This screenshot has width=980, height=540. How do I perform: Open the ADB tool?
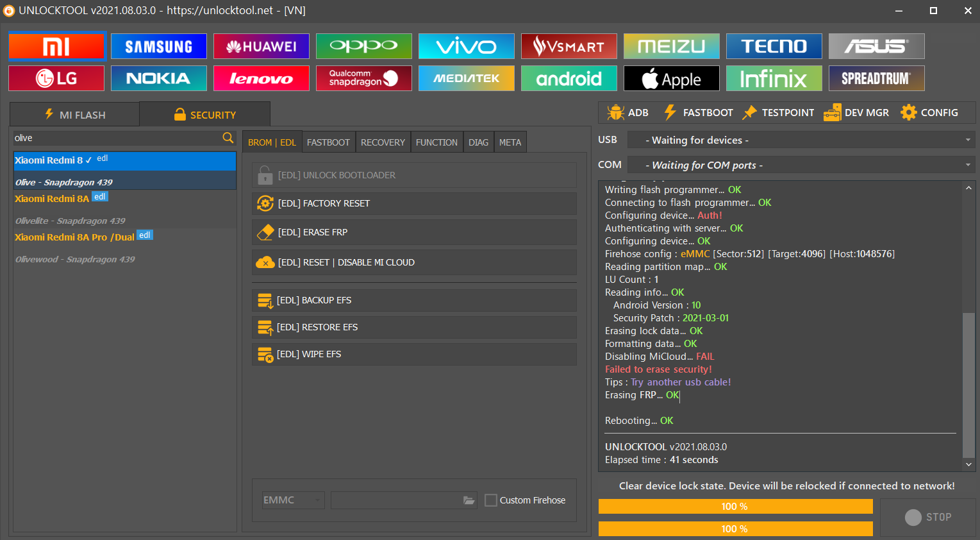(x=627, y=113)
